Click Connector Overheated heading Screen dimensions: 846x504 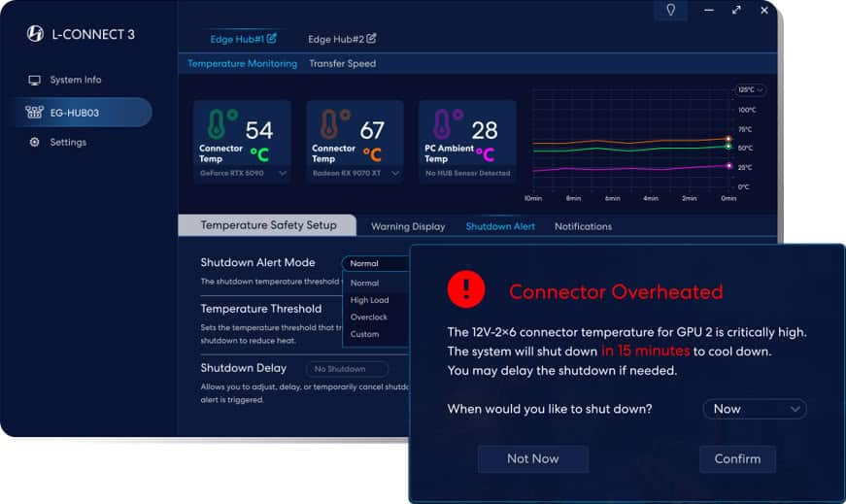pyautogui.click(x=616, y=292)
